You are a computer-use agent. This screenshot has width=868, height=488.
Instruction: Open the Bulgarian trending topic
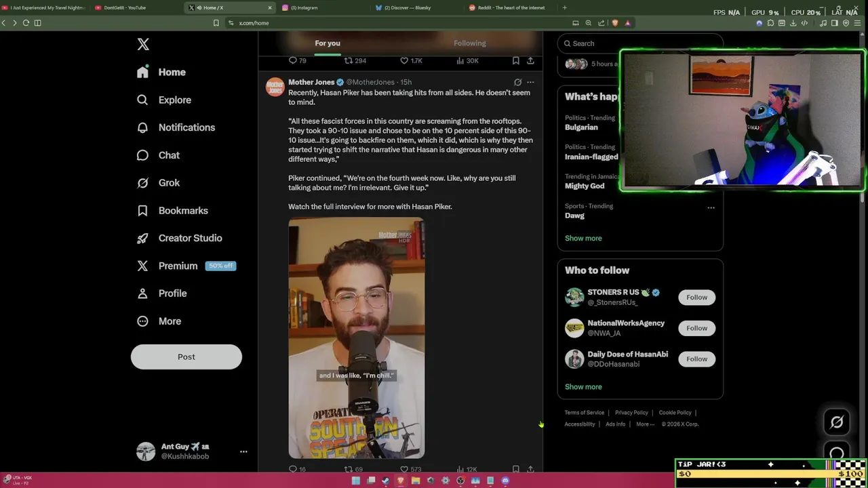tap(581, 127)
